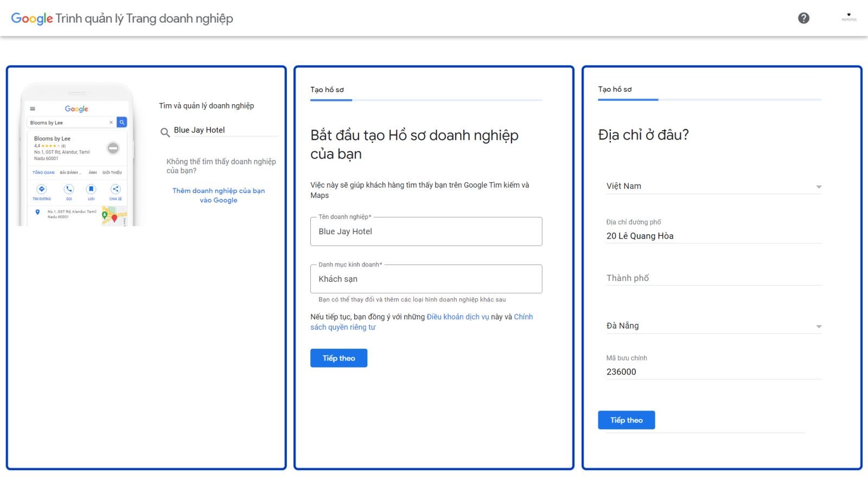
Task: Click the blue search button in the phone mockup
Action: tap(122, 123)
